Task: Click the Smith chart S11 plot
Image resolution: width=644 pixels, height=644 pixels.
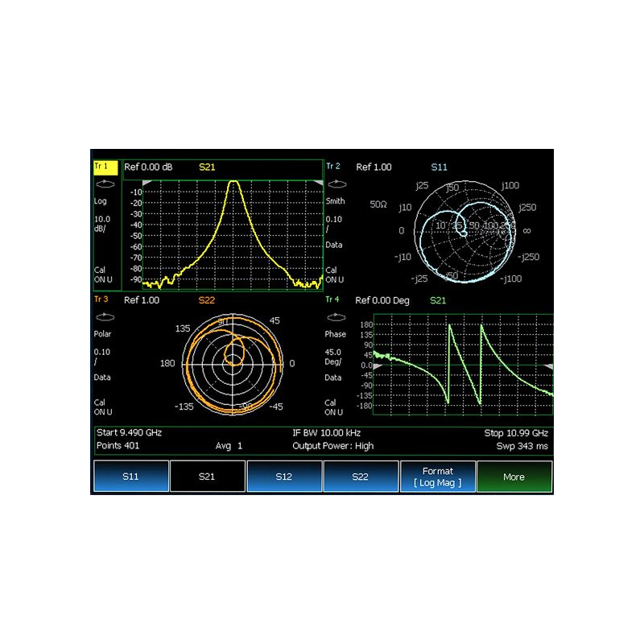Action: point(465,232)
